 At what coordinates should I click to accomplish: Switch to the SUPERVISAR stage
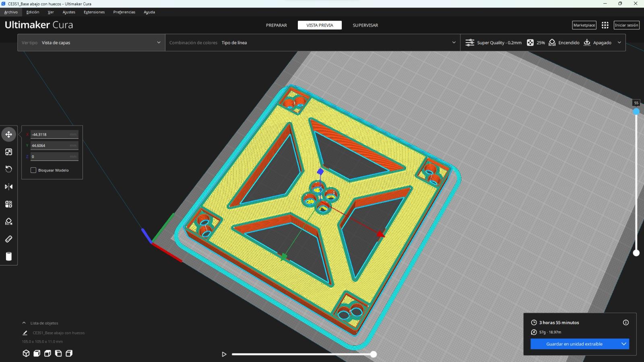coord(365,25)
